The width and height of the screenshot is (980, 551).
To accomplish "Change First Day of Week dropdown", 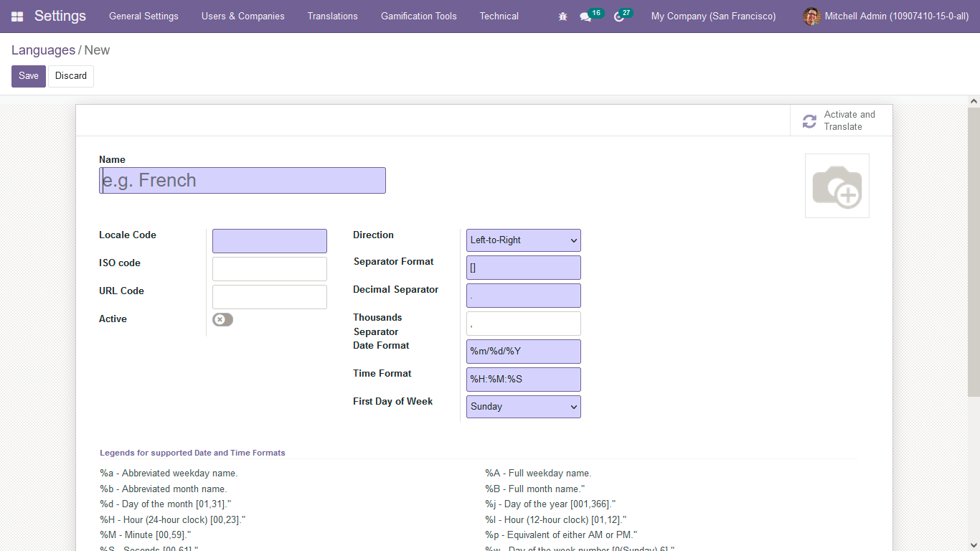I will [523, 407].
